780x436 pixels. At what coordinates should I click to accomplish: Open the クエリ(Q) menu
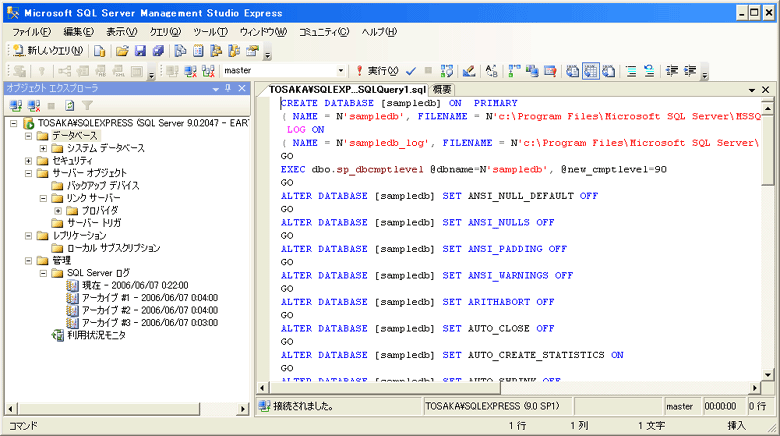tap(165, 32)
